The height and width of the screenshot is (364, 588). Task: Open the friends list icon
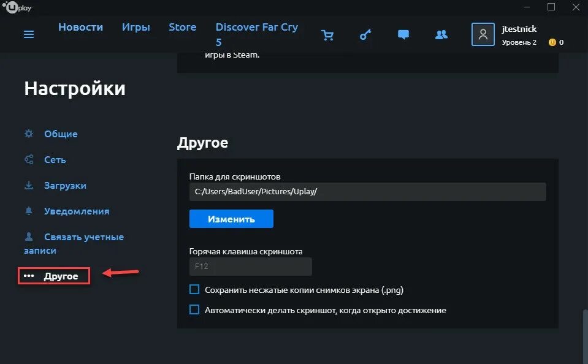pyautogui.click(x=441, y=35)
